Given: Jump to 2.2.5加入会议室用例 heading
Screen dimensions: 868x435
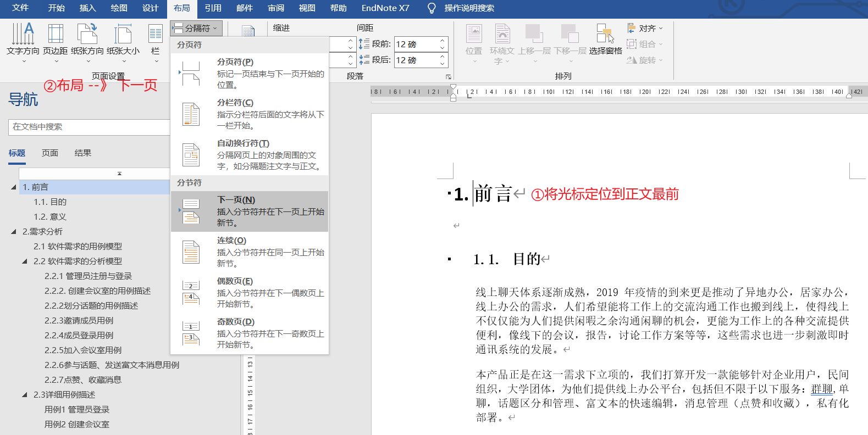Looking at the screenshot, I should pos(83,350).
